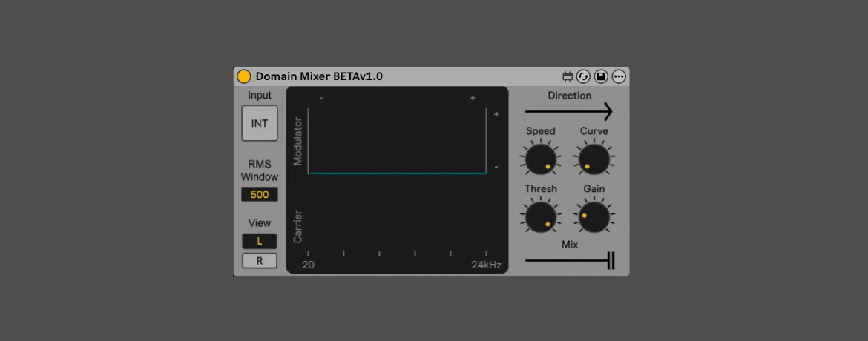Click the cyan line in the spectrum display
The height and width of the screenshot is (341, 868).
point(397,173)
